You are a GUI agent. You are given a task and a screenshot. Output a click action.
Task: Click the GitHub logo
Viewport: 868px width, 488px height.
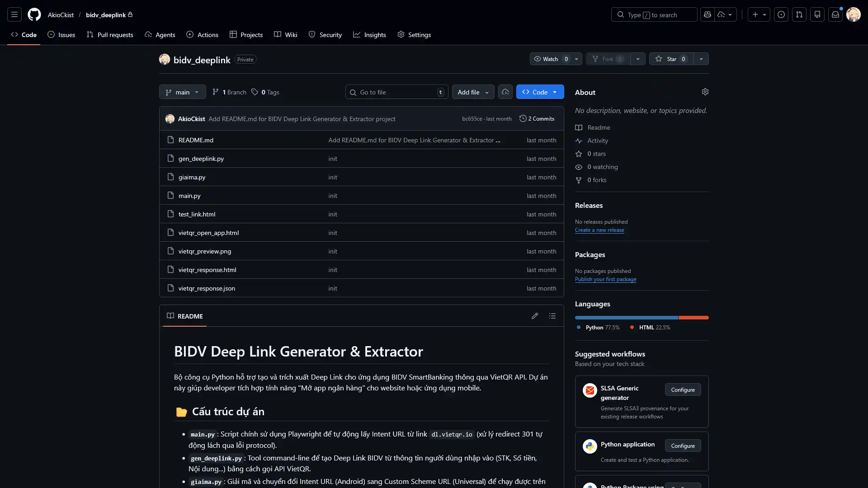[34, 14]
